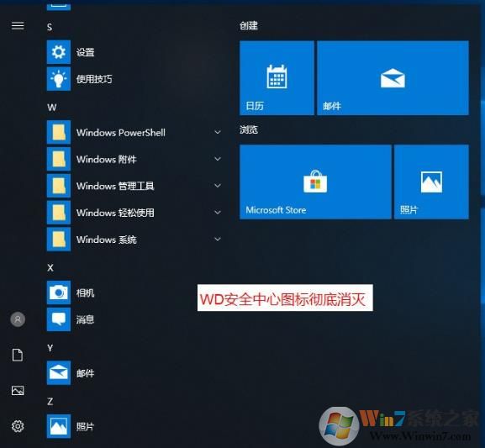Click the 邮件 label in app list
The image size is (485, 448).
coord(86,373)
